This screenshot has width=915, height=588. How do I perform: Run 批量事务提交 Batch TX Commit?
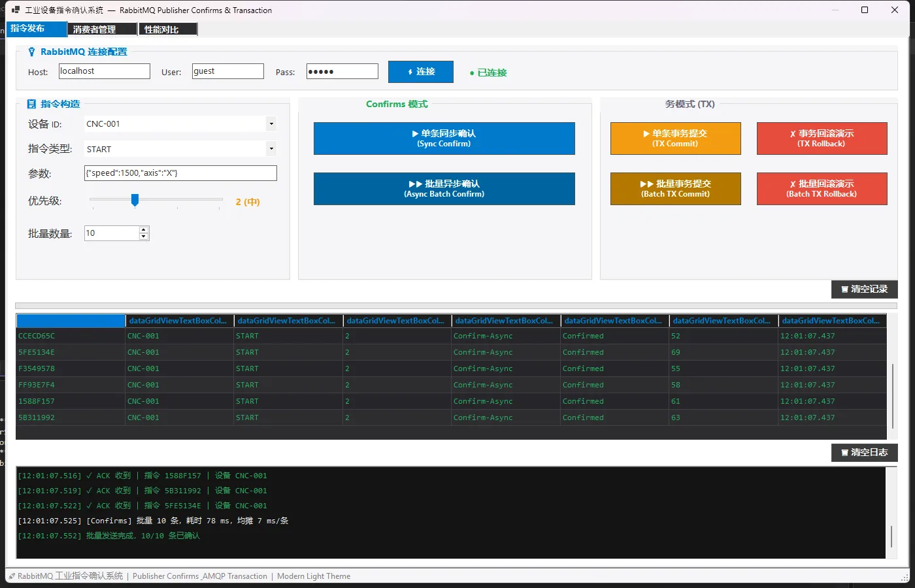tap(675, 189)
